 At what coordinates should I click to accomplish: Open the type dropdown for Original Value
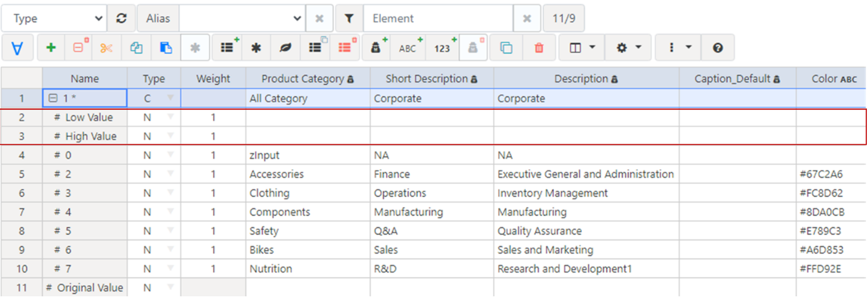170,288
